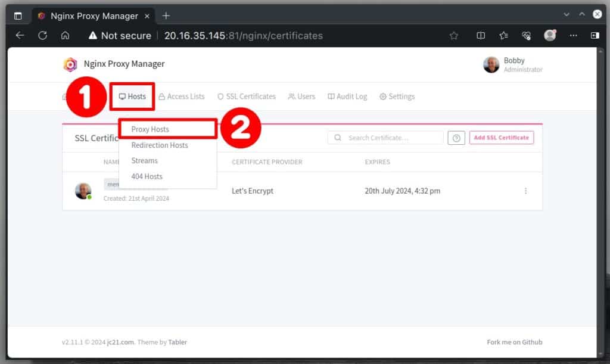Screen dimensions: 610x364
Task: Open the tab actions menu icon
Action: pos(18,15)
